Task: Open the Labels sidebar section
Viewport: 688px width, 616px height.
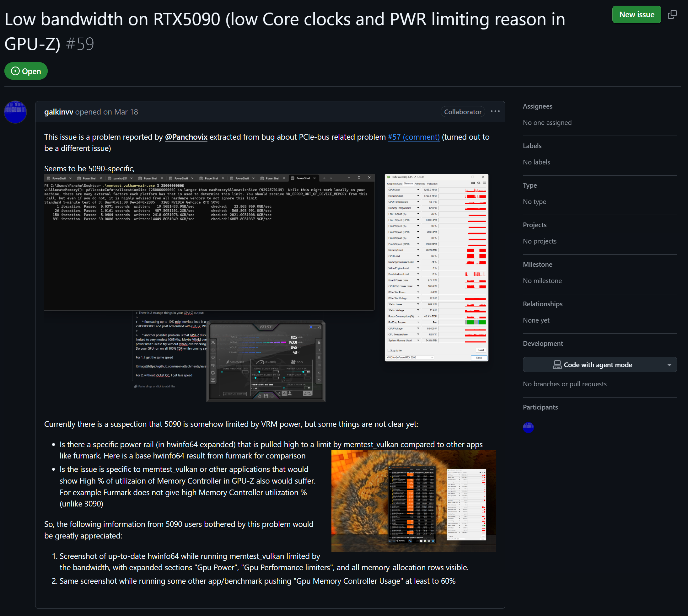Action: pos(532,146)
